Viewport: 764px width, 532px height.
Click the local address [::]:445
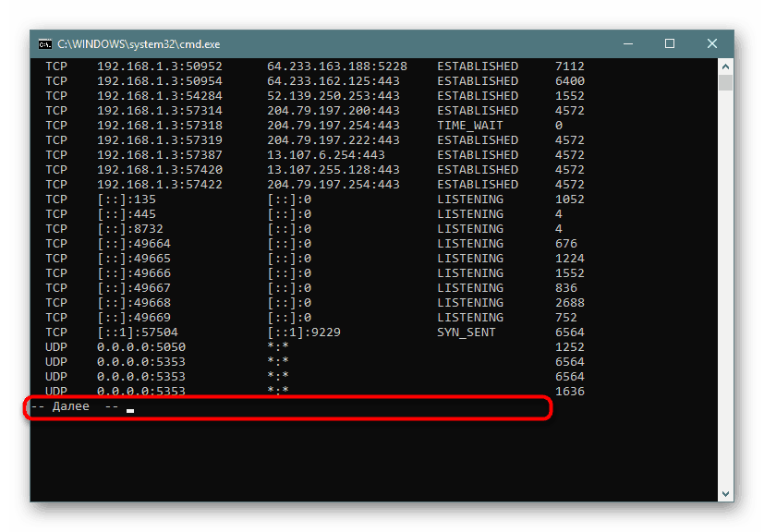tap(127, 214)
